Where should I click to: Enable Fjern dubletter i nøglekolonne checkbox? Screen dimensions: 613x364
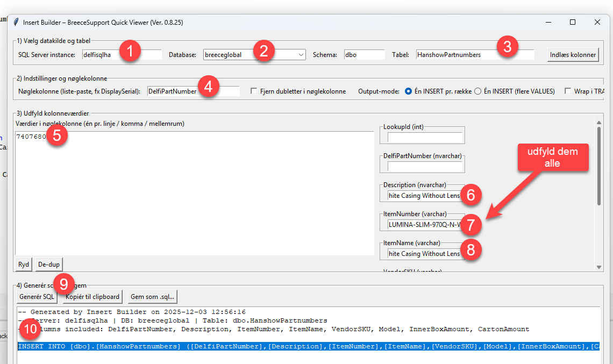[x=254, y=91]
